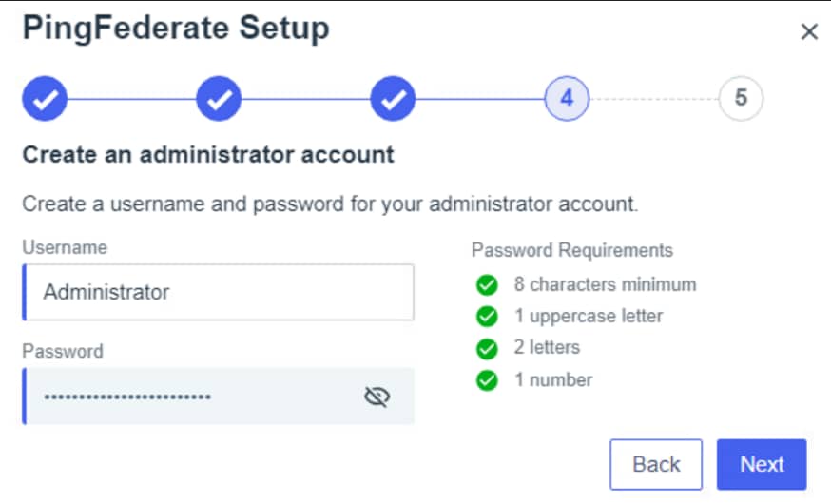Screen dimensions: 831x504
Task: Click the Password Requirements heading
Action: click(572, 250)
